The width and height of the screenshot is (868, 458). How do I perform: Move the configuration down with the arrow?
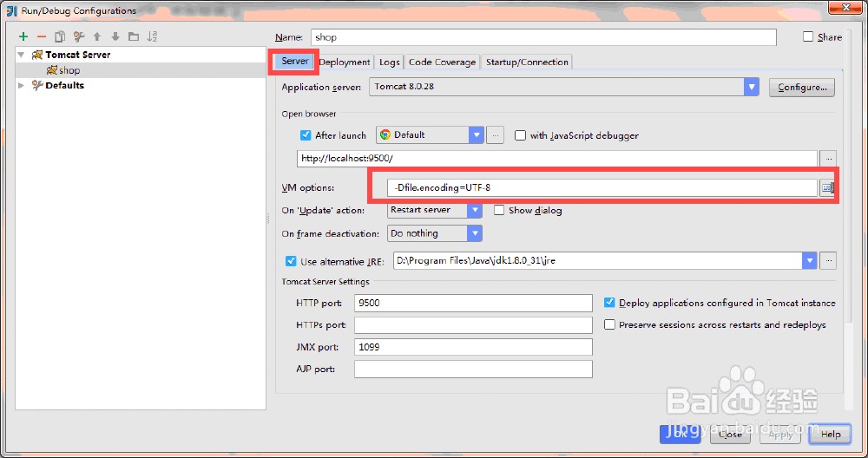[x=115, y=36]
